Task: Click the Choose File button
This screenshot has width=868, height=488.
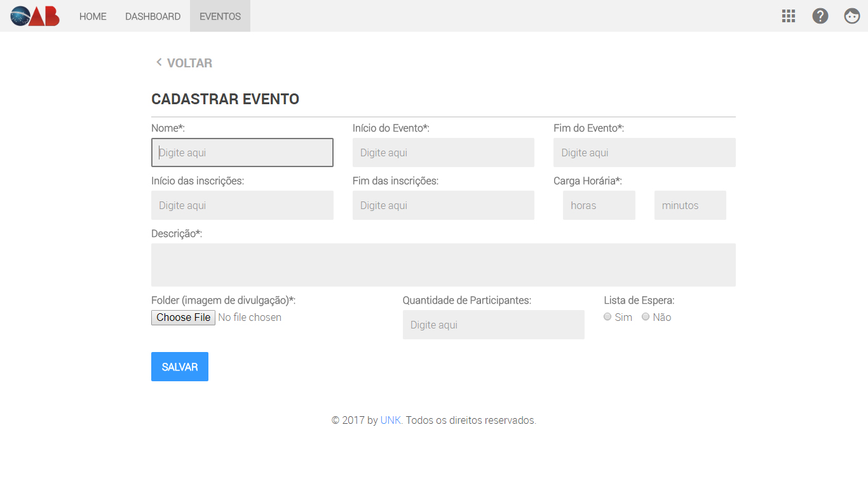Action: coord(183,317)
